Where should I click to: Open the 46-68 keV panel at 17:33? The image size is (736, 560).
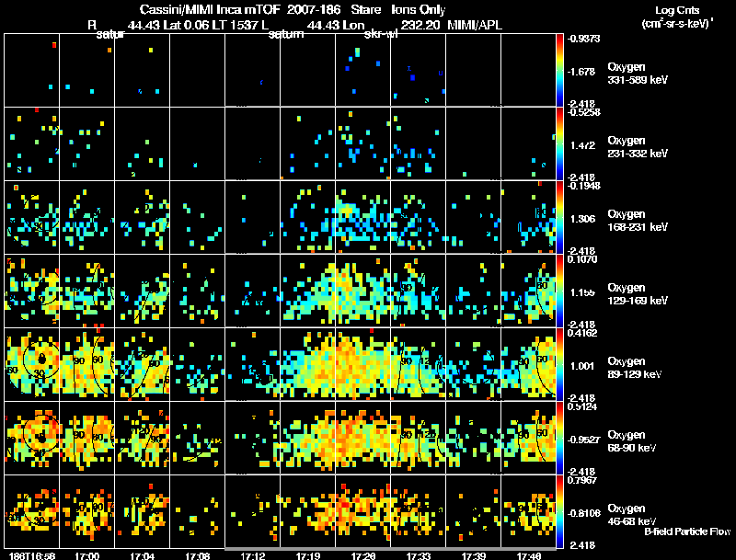(x=419, y=511)
